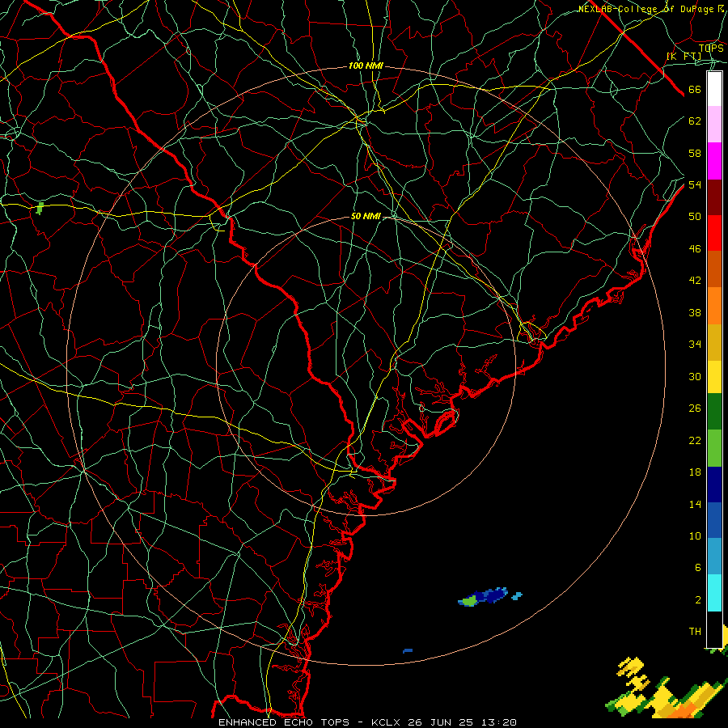Click the black TH threshold swatch
The height and width of the screenshot is (728, 728).
pos(714,629)
